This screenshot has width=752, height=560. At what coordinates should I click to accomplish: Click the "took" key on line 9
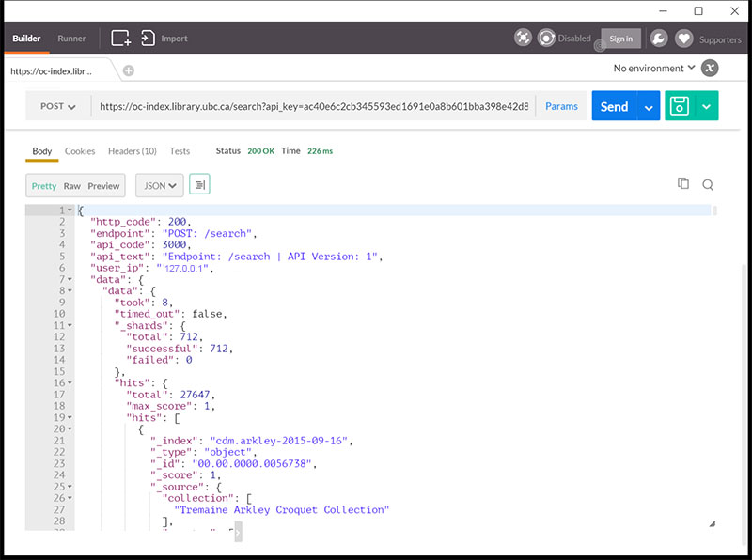coord(132,302)
